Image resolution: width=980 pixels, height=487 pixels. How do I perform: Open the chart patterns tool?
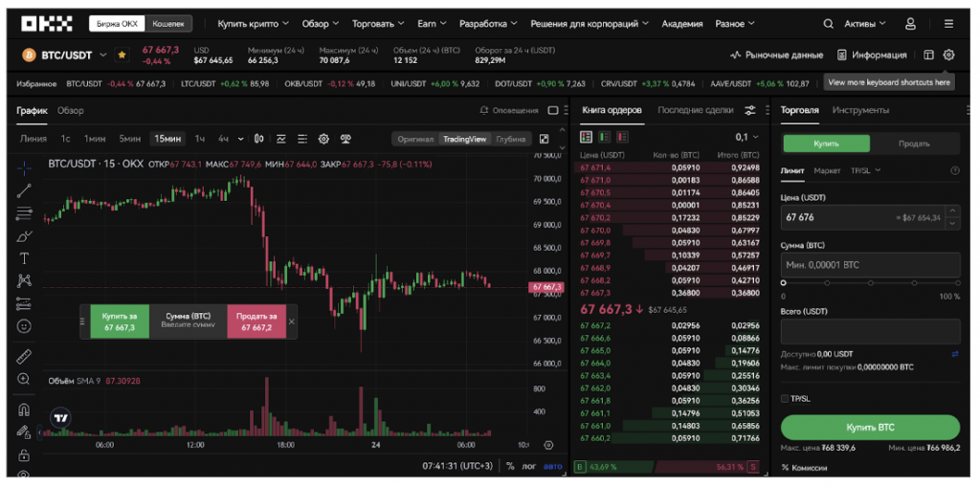pos(24,280)
